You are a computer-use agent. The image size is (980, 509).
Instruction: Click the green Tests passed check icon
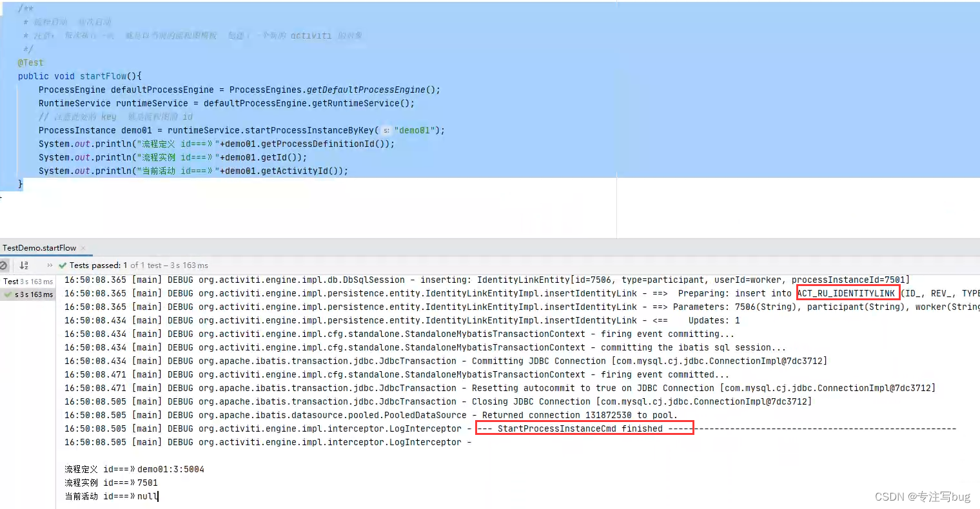coord(63,265)
